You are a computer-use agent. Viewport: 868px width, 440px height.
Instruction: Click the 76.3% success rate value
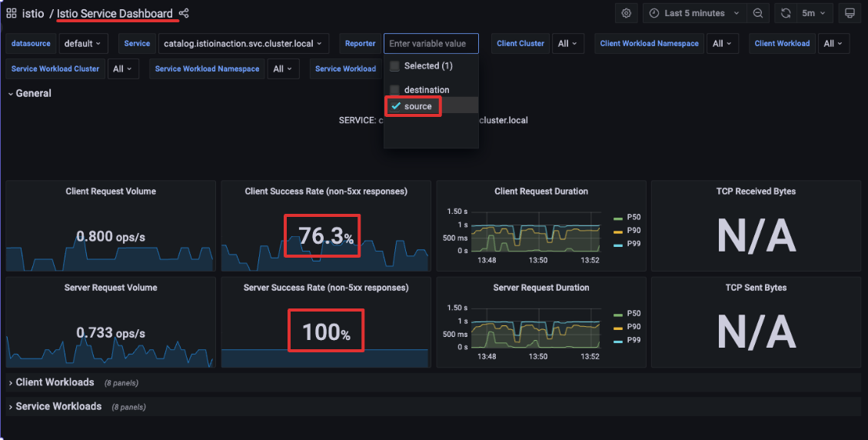(x=325, y=235)
